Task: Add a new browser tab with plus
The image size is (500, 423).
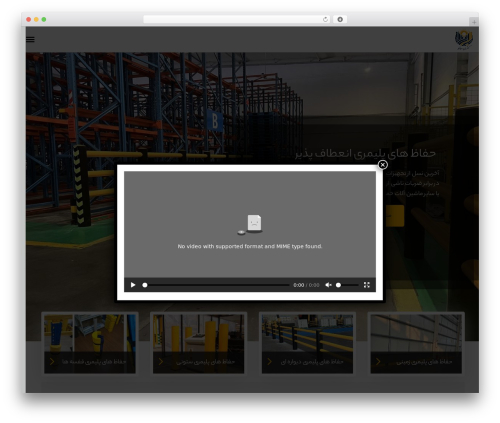Action: pos(474,22)
